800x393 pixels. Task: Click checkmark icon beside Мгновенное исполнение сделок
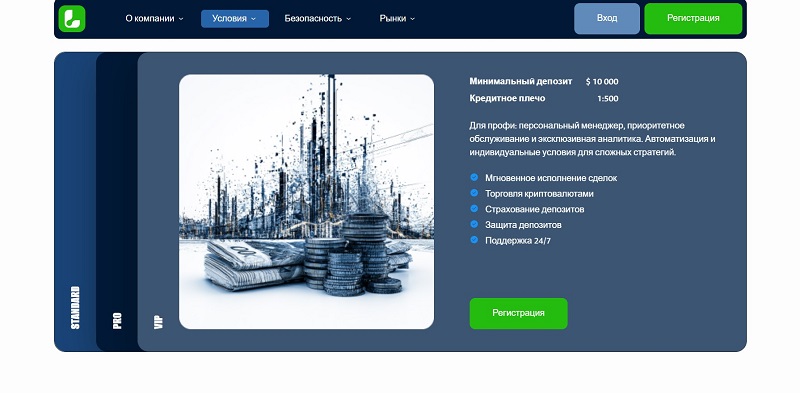coord(474,178)
